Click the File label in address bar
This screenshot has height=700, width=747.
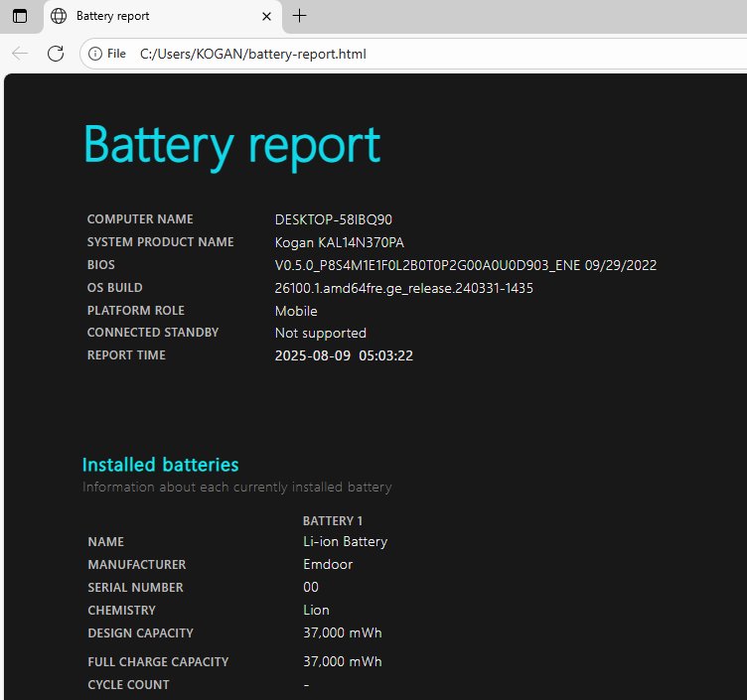click(116, 54)
